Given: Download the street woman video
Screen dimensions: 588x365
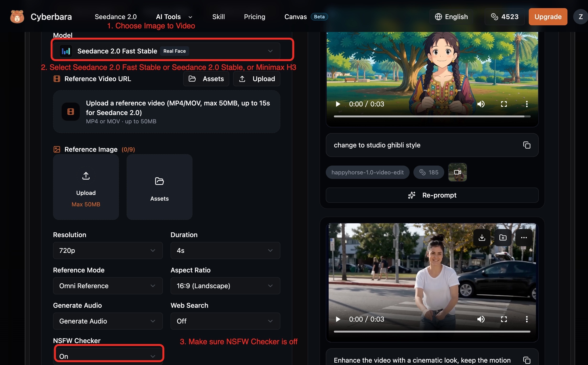Looking at the screenshot, I should tap(482, 238).
